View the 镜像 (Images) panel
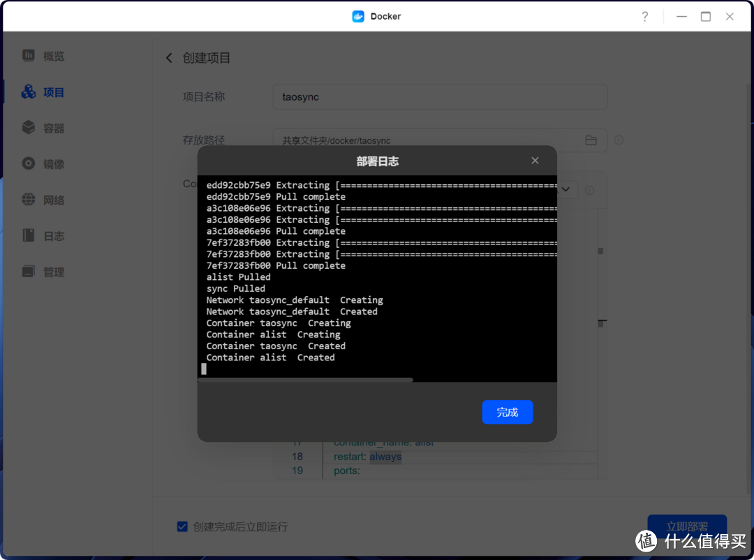Viewport: 754px width, 560px height. tap(43, 163)
